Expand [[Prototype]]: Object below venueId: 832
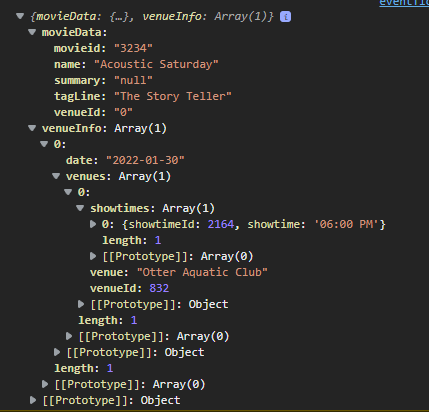This screenshot has height=412, width=429. click(x=81, y=304)
